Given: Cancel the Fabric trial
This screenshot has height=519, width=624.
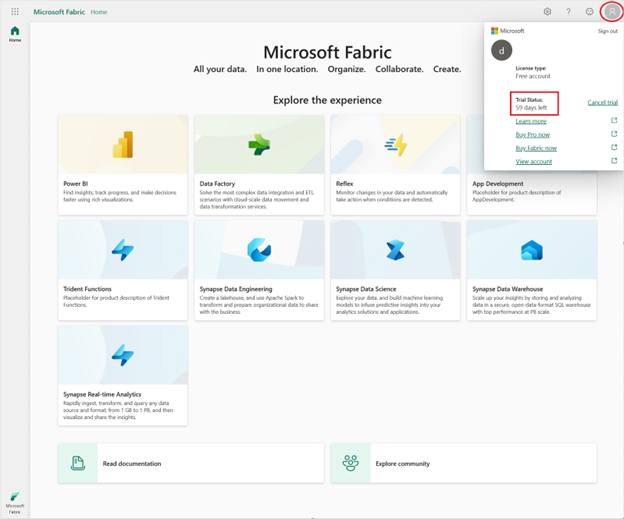Looking at the screenshot, I should [x=603, y=103].
